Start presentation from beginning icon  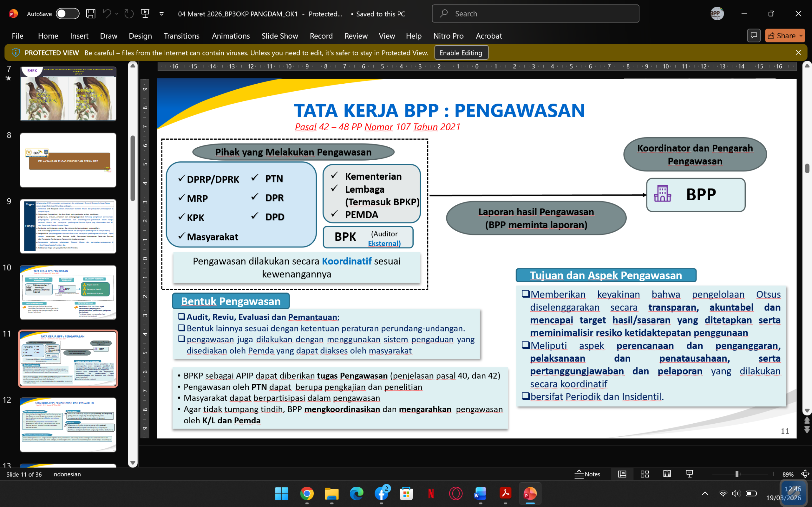tap(145, 14)
